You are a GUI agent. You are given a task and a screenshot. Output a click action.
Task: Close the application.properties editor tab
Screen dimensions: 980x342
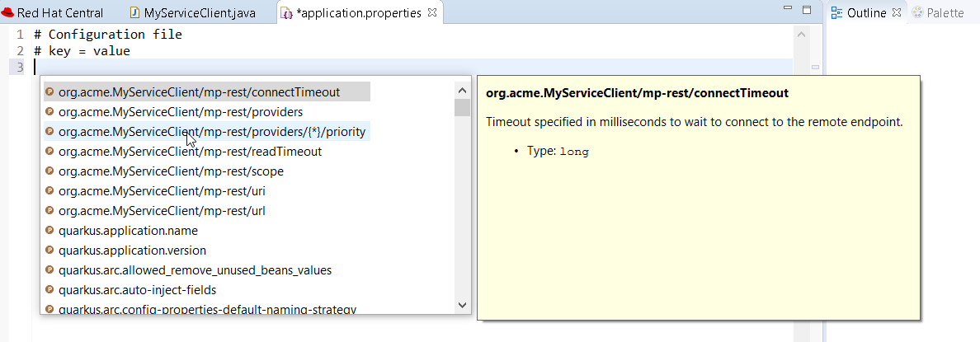[x=432, y=12]
